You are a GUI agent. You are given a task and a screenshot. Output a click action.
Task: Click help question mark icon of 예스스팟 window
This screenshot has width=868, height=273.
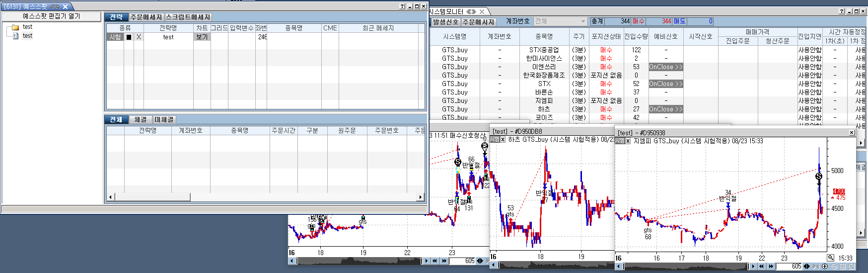pyautogui.click(x=402, y=6)
